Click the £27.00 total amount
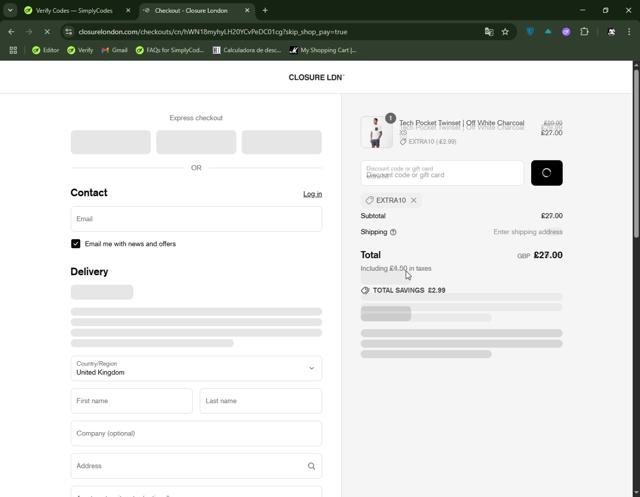 (x=548, y=255)
